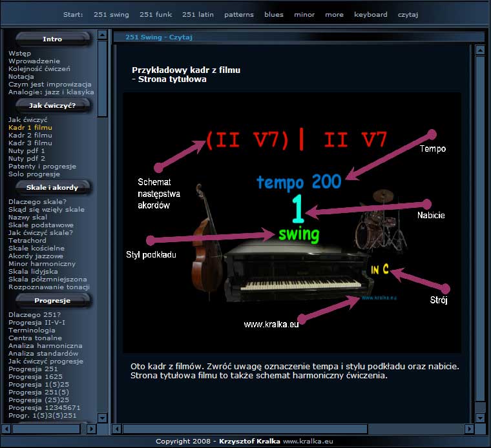491x448 pixels.
Task: Open Analogie: jazz i klasyka link
Action: [51, 92]
